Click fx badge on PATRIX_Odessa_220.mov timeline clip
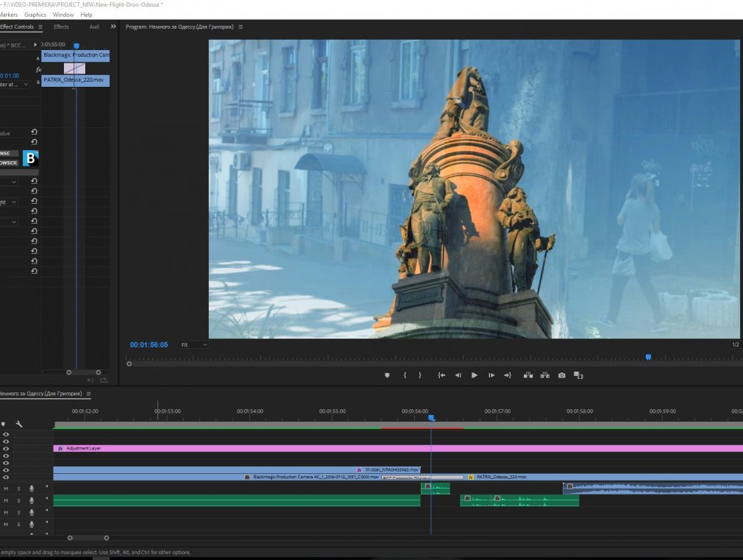This screenshot has height=560, width=743. tap(471, 477)
